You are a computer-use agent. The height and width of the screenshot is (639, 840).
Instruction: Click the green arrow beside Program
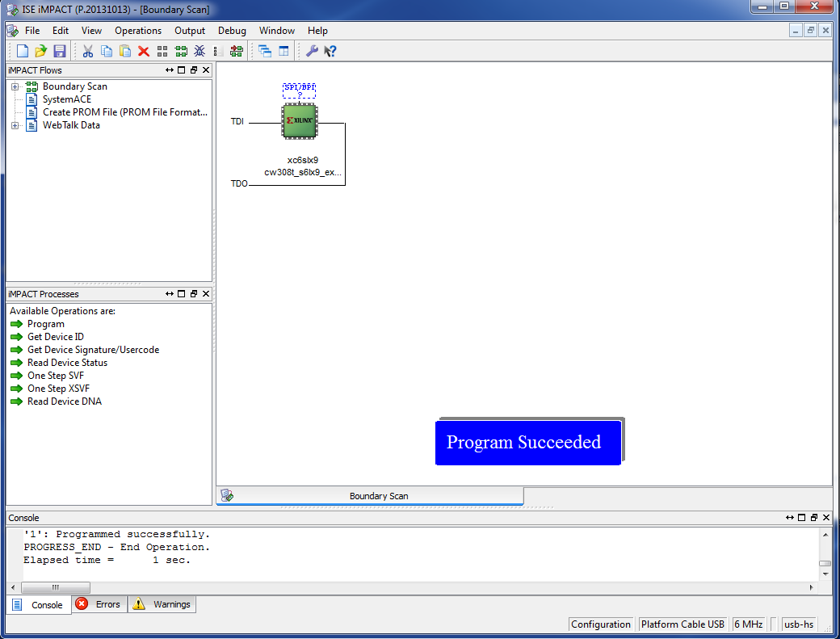(x=17, y=324)
